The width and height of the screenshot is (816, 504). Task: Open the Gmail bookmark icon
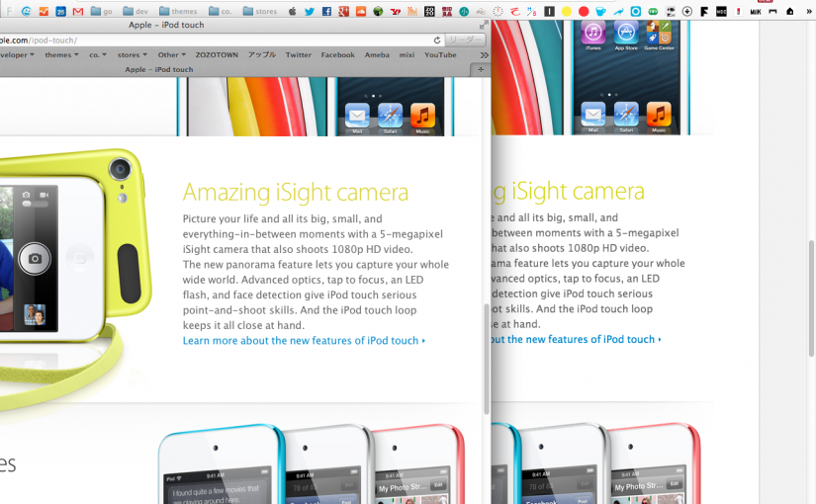pyautogui.click(x=78, y=11)
